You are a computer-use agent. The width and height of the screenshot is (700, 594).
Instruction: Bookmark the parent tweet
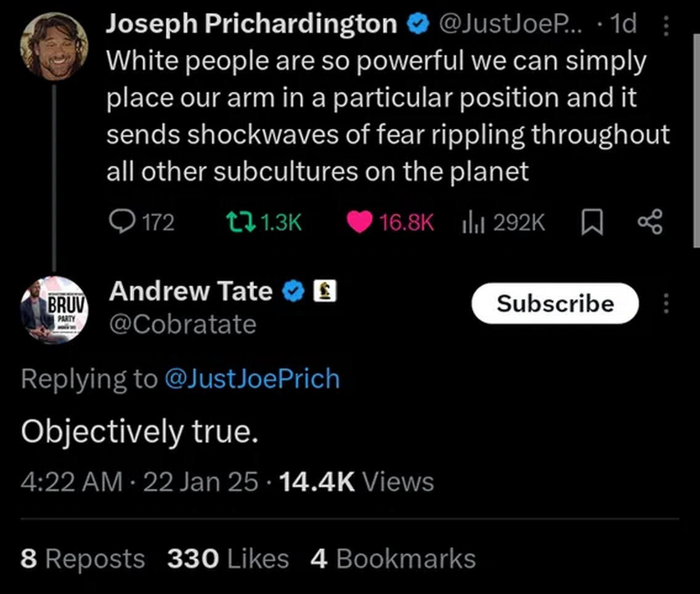(592, 222)
